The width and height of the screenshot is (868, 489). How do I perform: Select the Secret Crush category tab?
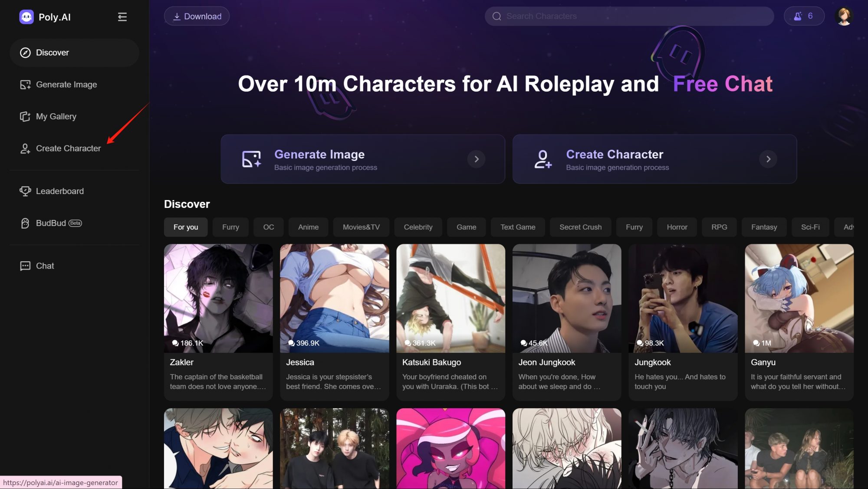(580, 227)
